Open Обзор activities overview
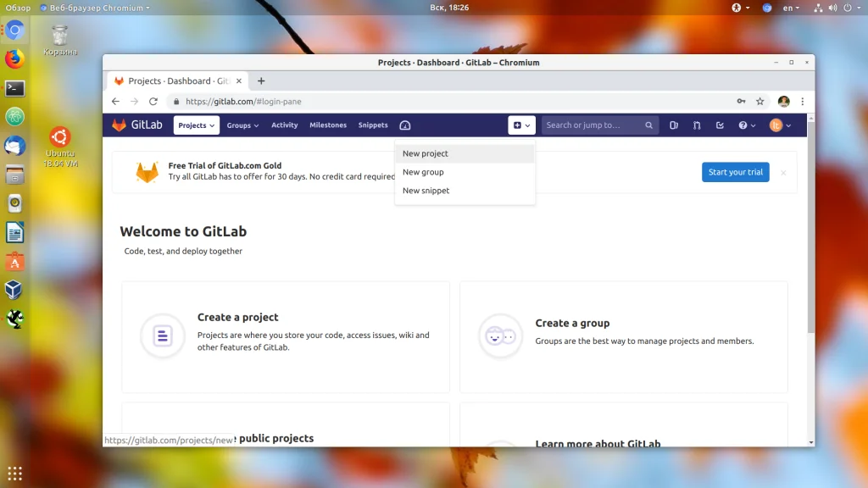868x488 pixels. pyautogui.click(x=18, y=8)
